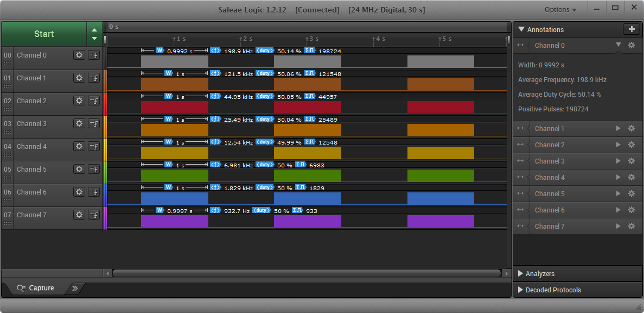The width and height of the screenshot is (644, 313).
Task: Open gear settings for Channel 6 annotation
Action: [632, 210]
